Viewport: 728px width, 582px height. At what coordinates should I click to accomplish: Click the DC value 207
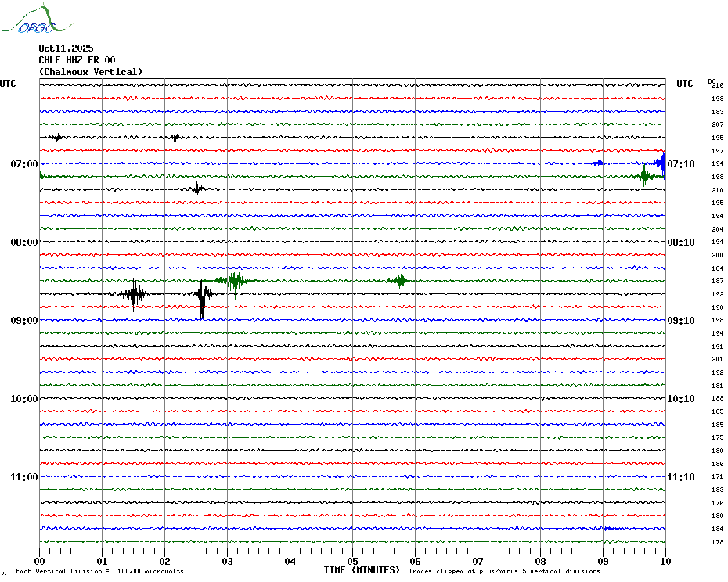tap(718, 124)
